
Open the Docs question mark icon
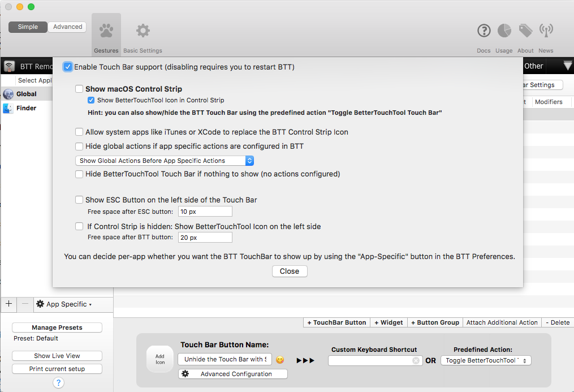point(484,31)
